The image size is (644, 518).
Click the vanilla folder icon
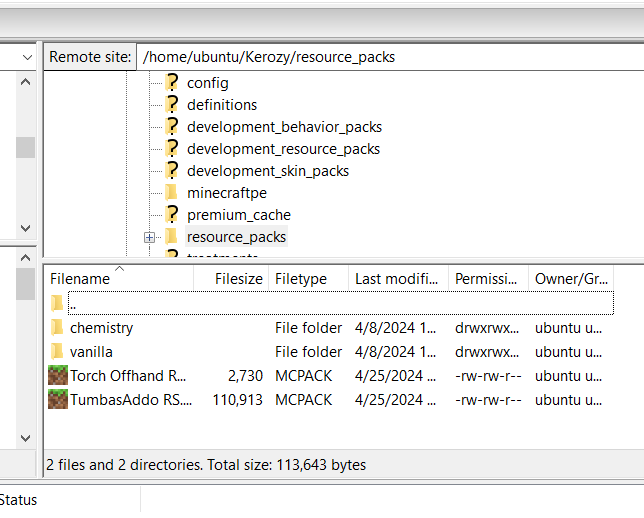[x=57, y=352]
